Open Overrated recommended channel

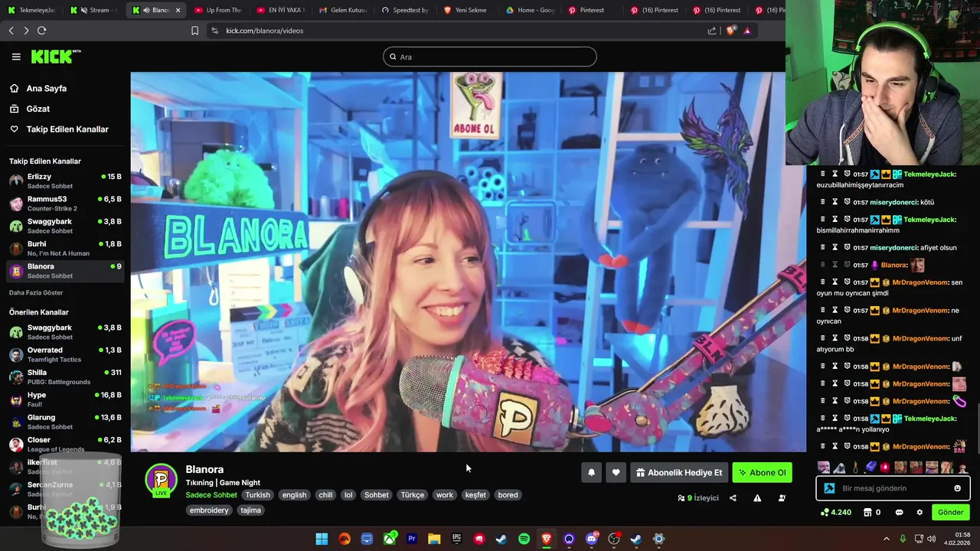pos(65,354)
